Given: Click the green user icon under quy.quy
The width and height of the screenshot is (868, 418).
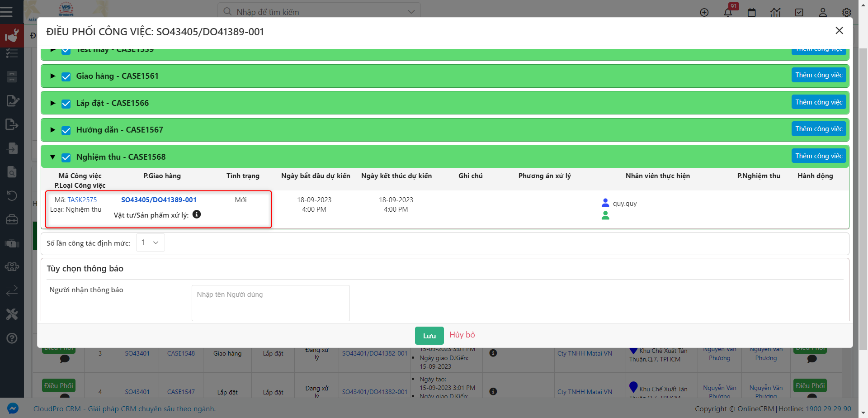Looking at the screenshot, I should [x=605, y=215].
